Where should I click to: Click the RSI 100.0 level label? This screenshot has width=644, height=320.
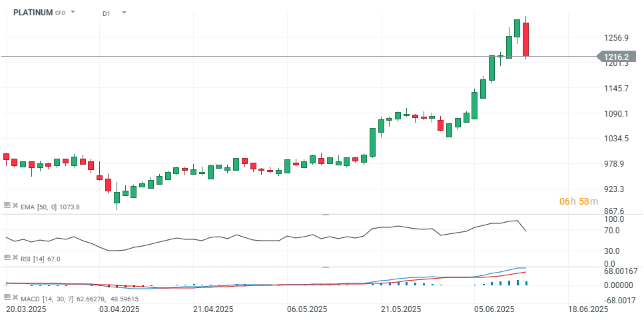pyautogui.click(x=615, y=219)
